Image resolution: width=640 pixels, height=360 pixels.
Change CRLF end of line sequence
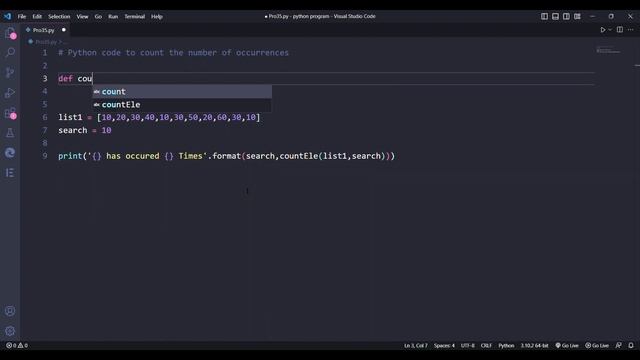click(x=486, y=345)
